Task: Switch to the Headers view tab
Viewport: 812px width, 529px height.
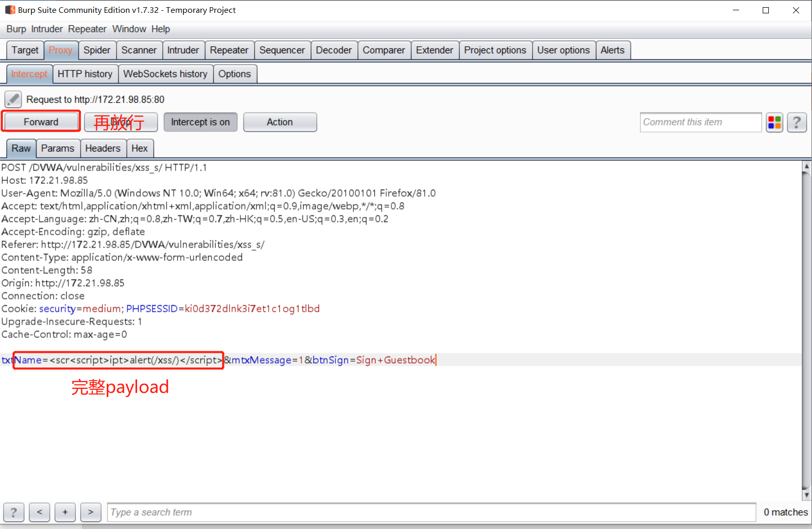Action: [x=103, y=148]
